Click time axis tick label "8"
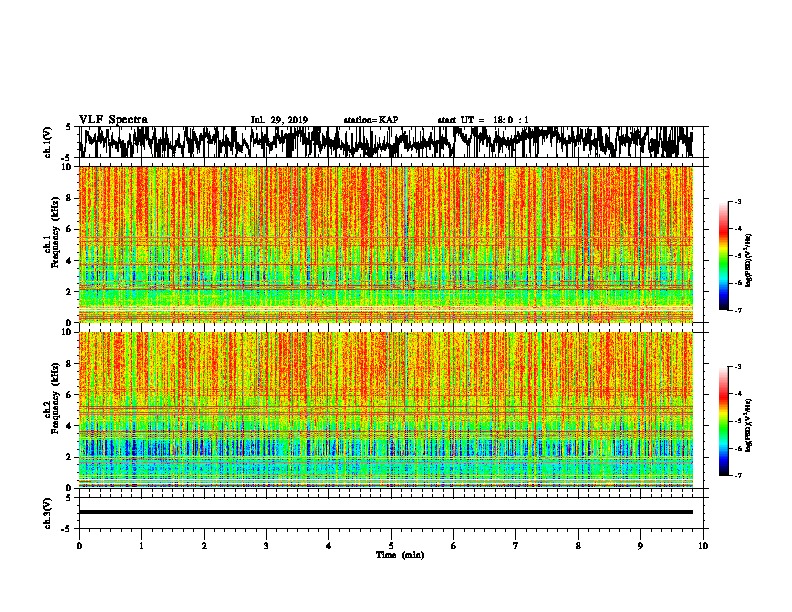 (578, 546)
